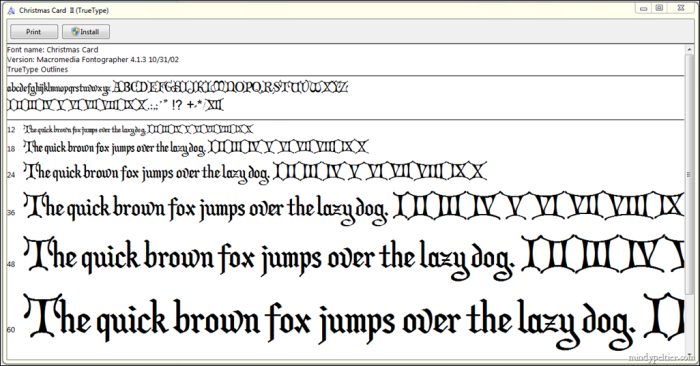Maximize the Christmas Card font window

pos(659,8)
